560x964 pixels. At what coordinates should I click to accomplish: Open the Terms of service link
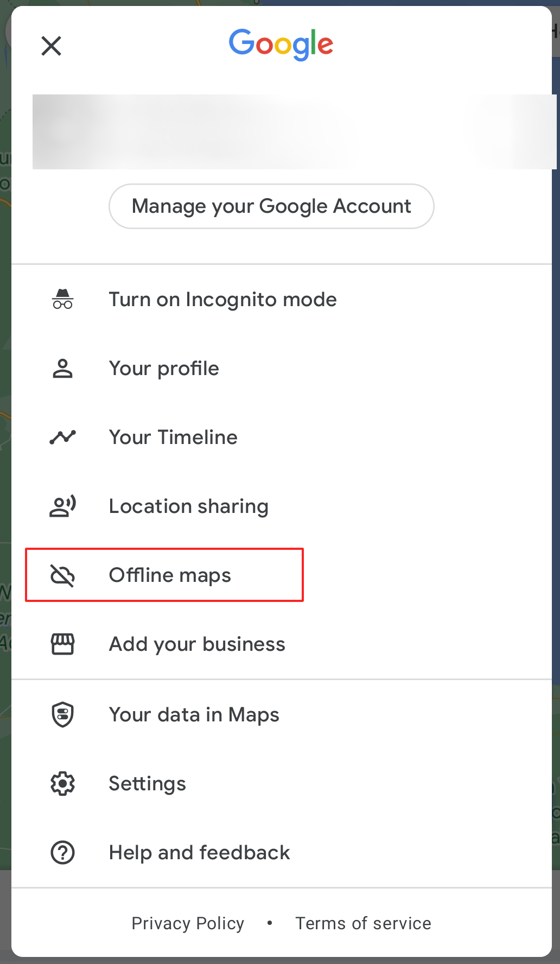click(x=363, y=923)
